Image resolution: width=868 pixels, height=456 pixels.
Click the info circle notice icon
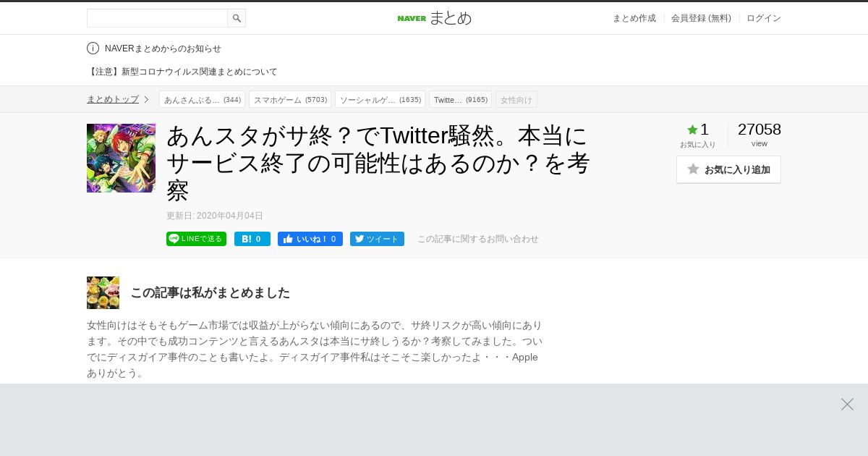pos(93,48)
